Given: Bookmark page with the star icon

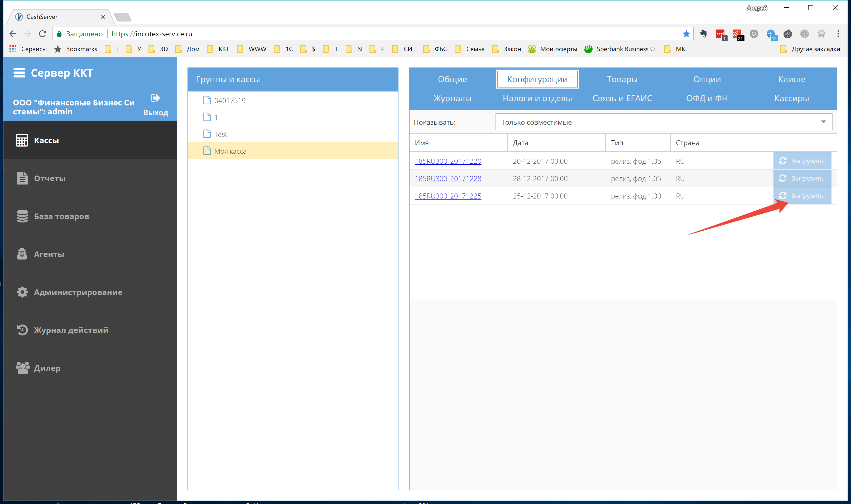Looking at the screenshot, I should (x=686, y=34).
